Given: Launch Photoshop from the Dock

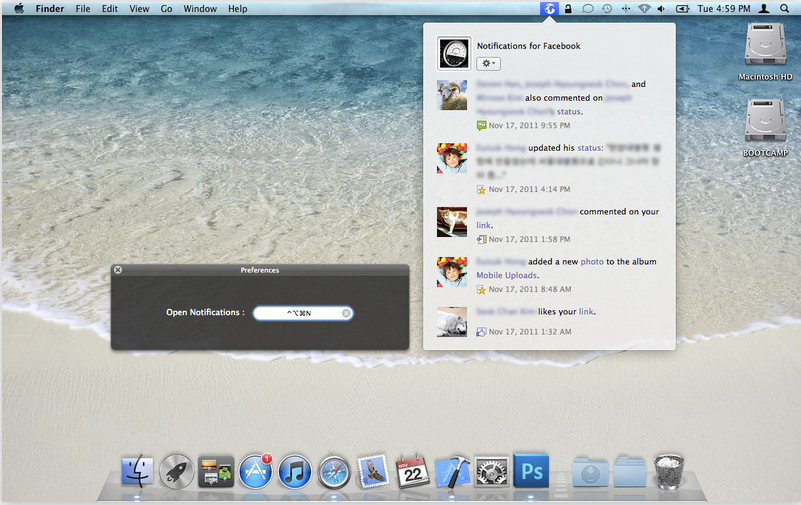Looking at the screenshot, I should click(x=531, y=470).
